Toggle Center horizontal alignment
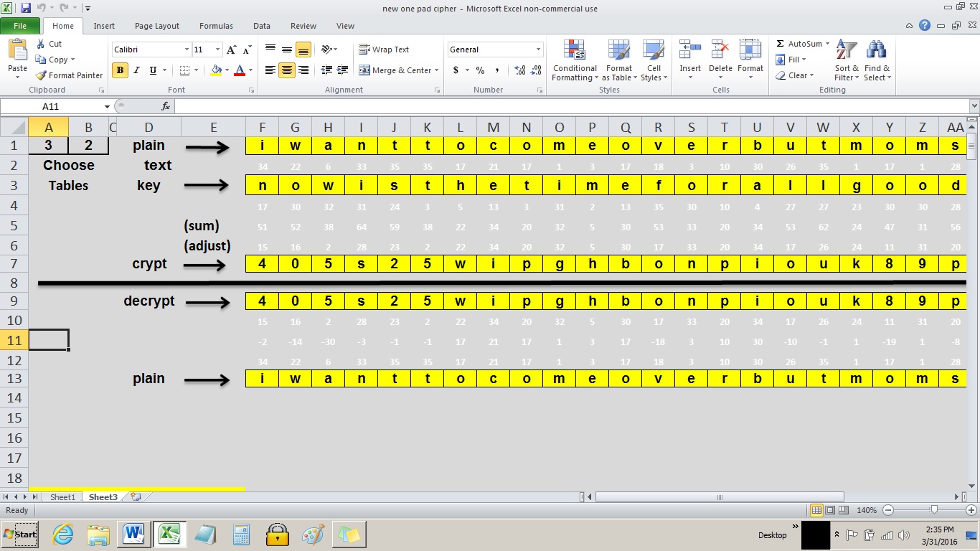 coord(287,70)
